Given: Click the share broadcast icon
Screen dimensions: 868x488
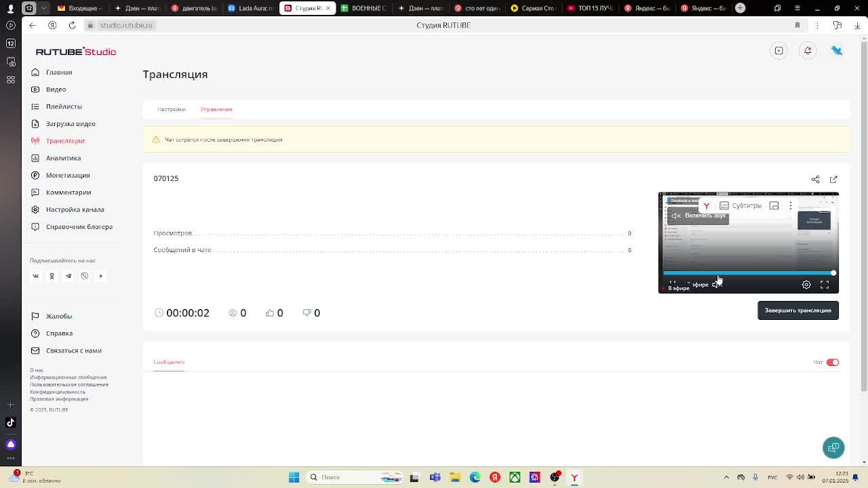Looking at the screenshot, I should pos(816,180).
